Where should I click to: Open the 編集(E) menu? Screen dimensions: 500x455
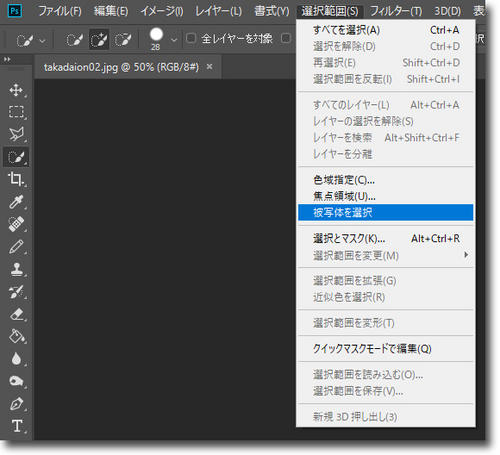click(111, 11)
